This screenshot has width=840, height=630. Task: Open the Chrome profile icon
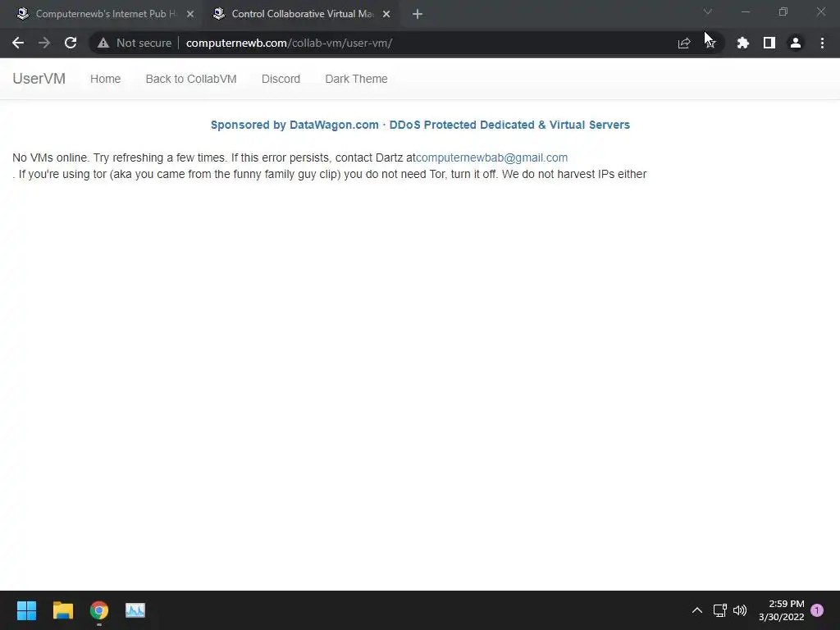[796, 43]
